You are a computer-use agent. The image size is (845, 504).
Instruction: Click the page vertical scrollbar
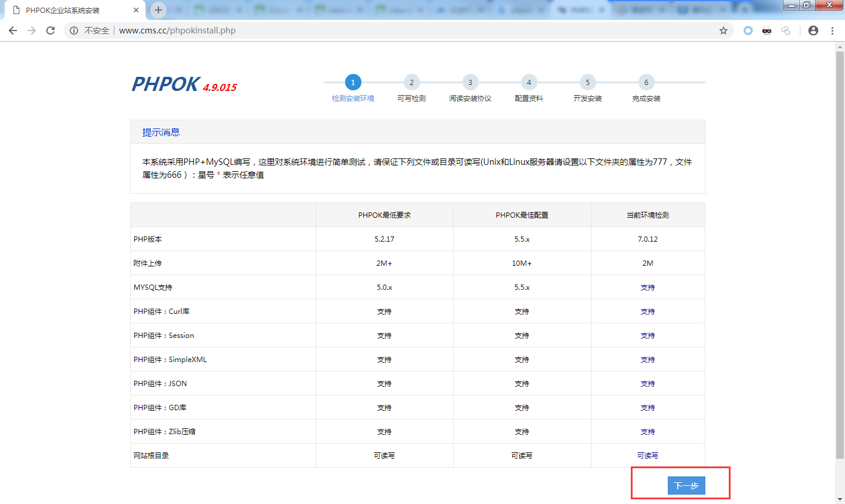tap(840, 255)
